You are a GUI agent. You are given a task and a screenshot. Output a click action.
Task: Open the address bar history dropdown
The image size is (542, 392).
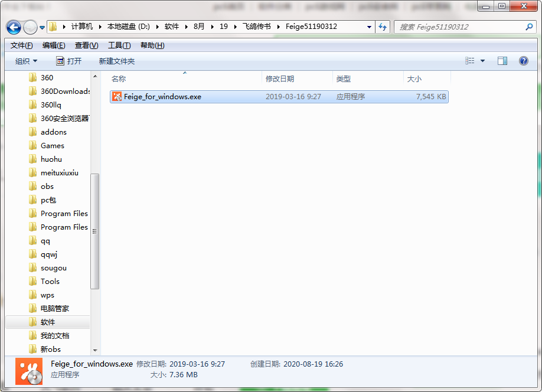coord(369,27)
